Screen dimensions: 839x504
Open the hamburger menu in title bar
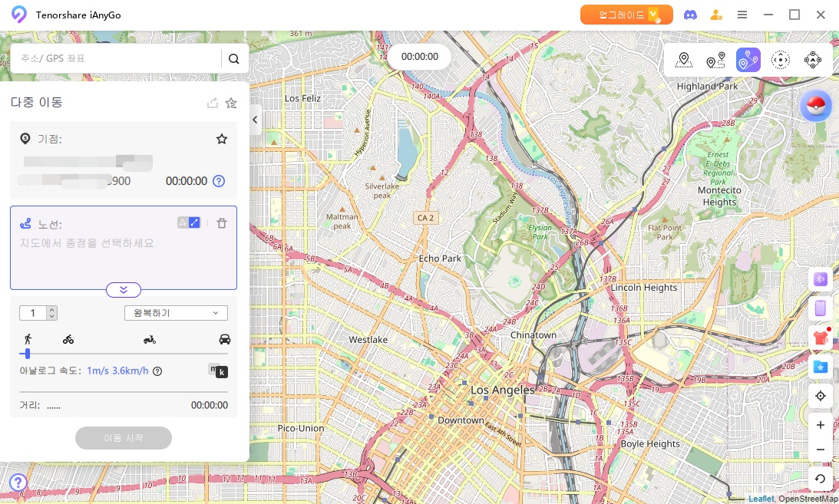click(x=742, y=15)
